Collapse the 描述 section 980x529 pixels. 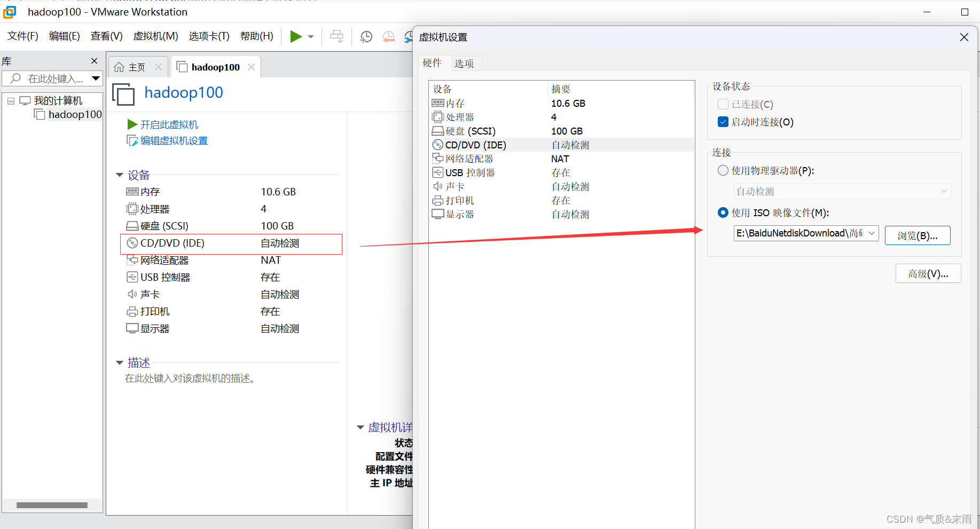(120, 363)
